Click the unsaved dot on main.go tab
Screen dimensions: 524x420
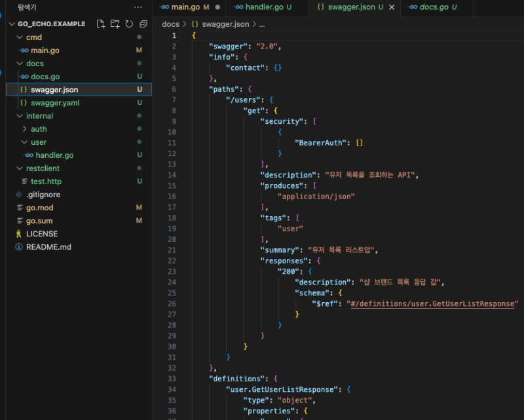pyautogui.click(x=217, y=7)
